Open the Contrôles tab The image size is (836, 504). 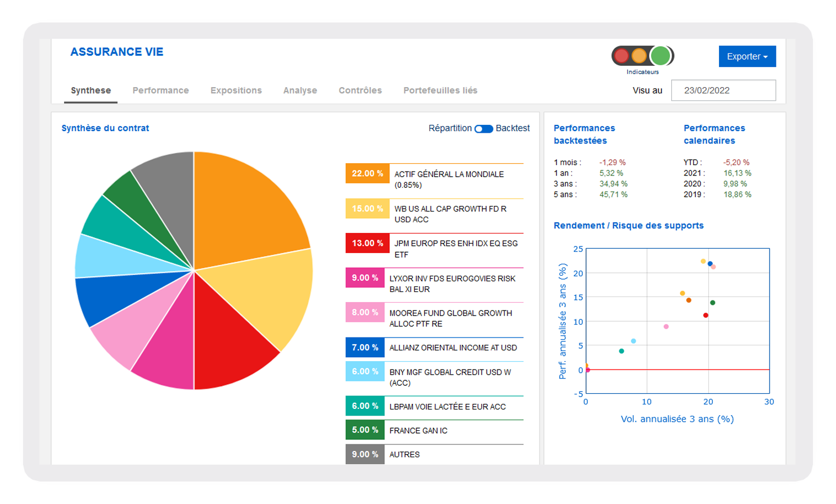(360, 91)
